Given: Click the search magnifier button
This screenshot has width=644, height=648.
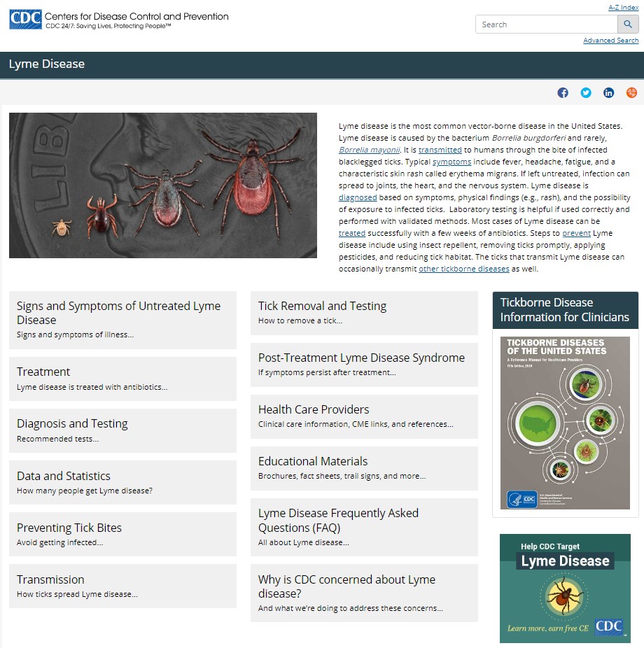Looking at the screenshot, I should pyautogui.click(x=628, y=24).
